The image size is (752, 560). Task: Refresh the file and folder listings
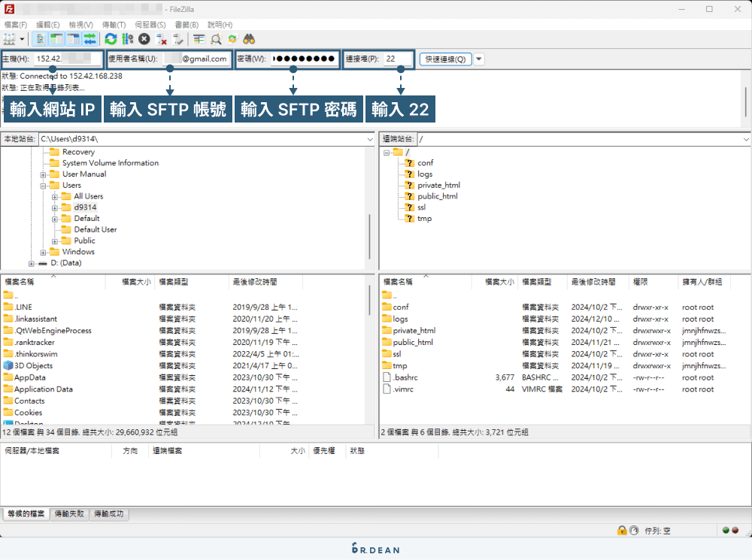click(111, 38)
